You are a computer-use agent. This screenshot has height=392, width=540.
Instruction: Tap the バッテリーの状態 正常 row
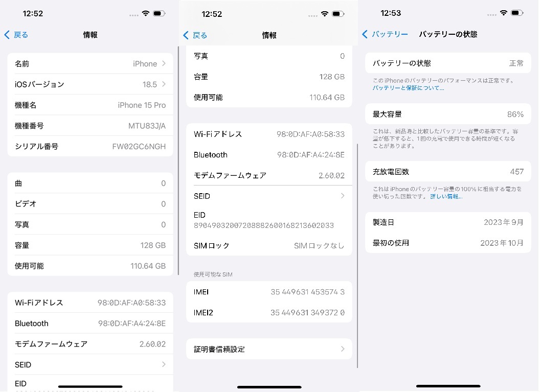point(448,63)
